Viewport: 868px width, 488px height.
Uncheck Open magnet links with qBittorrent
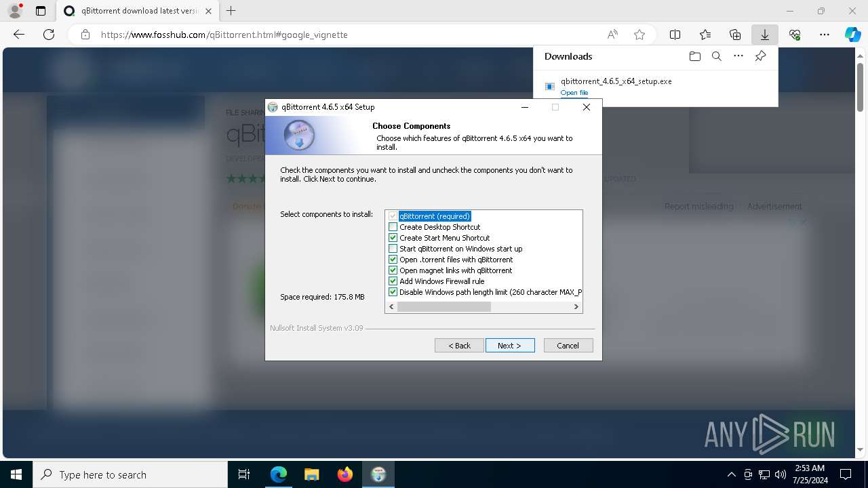393,270
